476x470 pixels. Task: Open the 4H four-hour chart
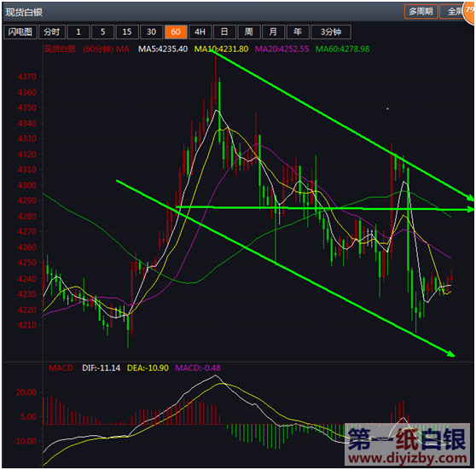click(200, 32)
